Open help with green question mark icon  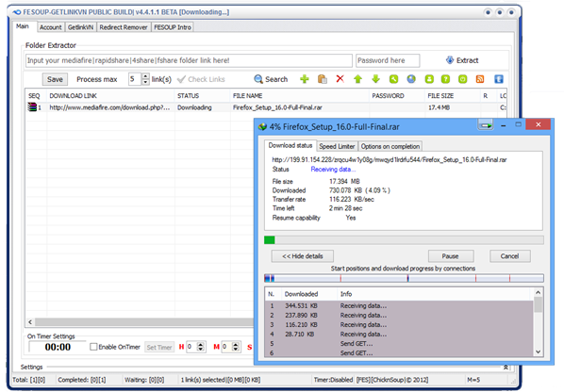point(445,79)
